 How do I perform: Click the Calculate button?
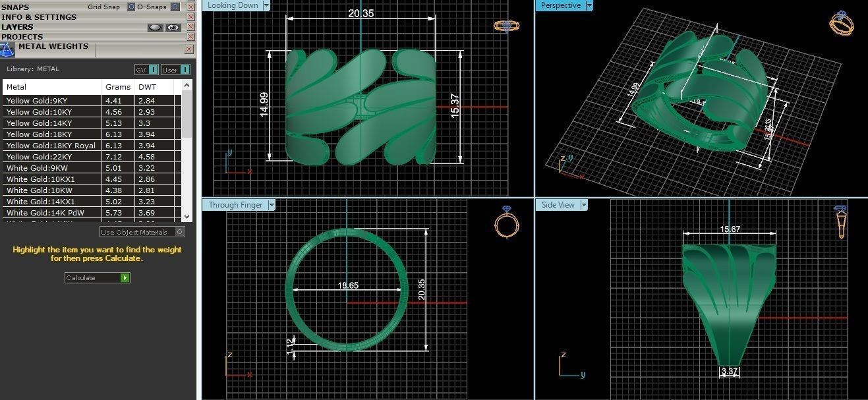tap(98, 278)
